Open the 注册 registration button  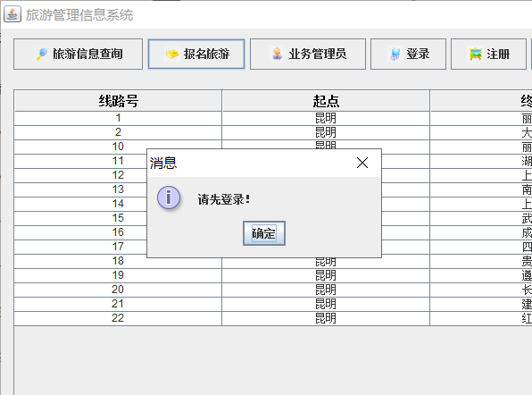coord(488,54)
